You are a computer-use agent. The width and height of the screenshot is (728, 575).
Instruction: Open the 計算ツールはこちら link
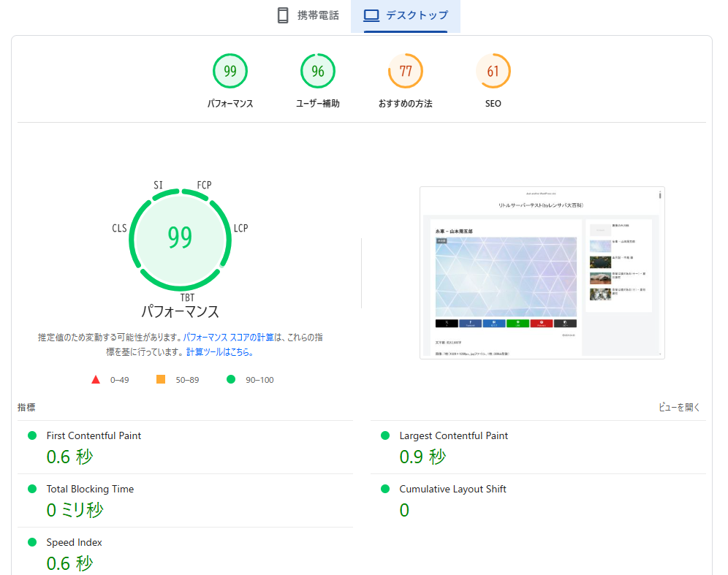point(219,351)
